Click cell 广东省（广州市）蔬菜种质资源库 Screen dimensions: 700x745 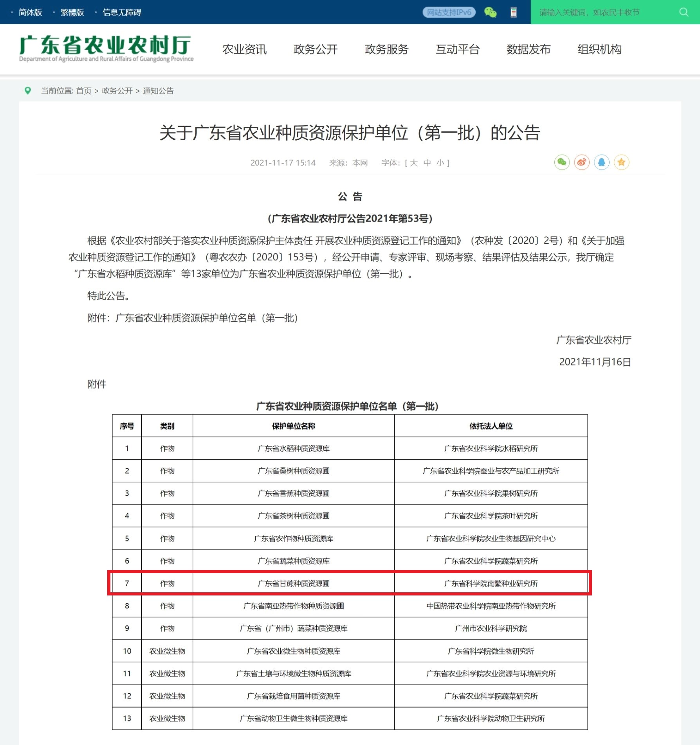(294, 628)
